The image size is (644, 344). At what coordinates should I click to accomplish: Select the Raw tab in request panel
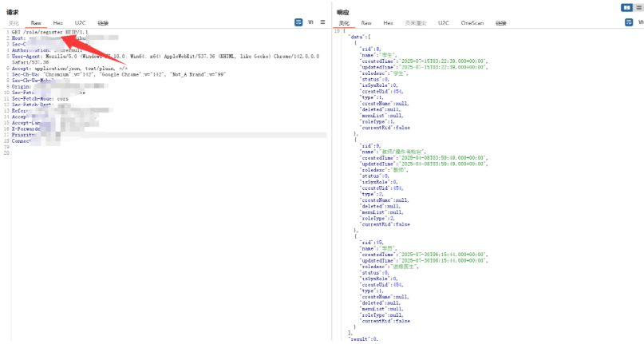click(x=36, y=23)
